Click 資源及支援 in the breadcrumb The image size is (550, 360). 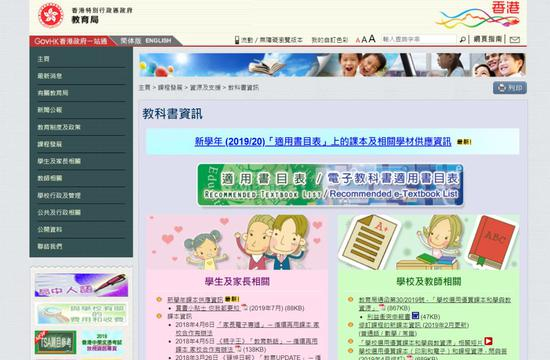pos(205,87)
